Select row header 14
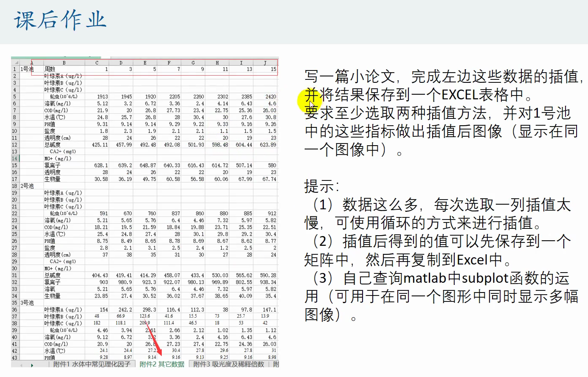This screenshot has height=377, width=588. click(x=15, y=158)
